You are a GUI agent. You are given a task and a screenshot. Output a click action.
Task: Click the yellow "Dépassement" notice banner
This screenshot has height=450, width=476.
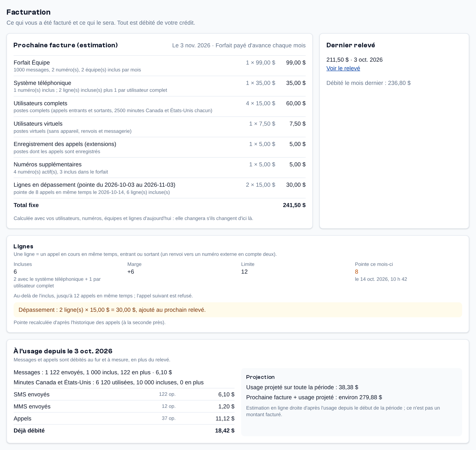pyautogui.click(x=238, y=310)
